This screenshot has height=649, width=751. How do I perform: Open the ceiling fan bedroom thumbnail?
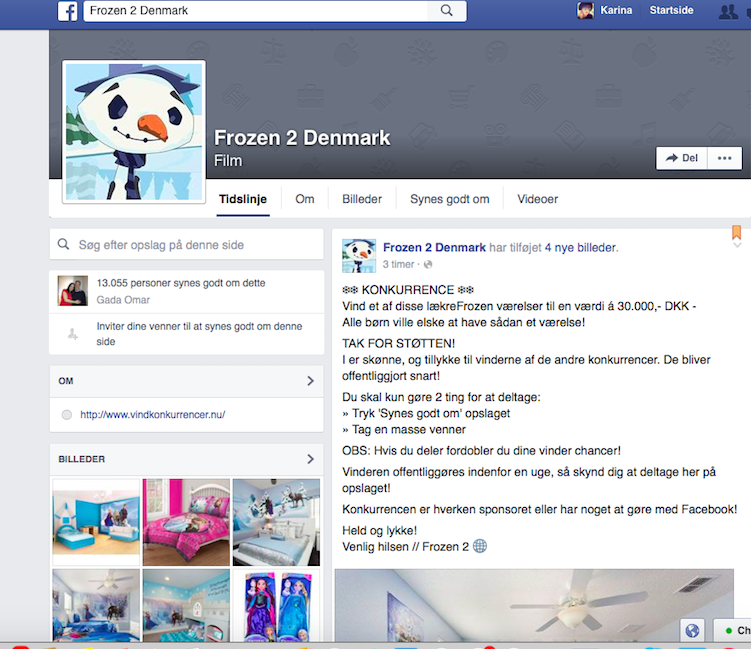click(x=96, y=605)
